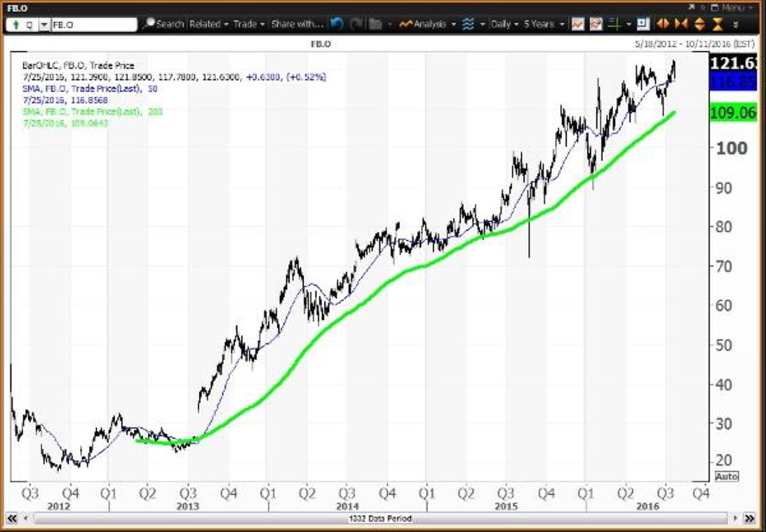
Task: Click the symbol entry field containing FB.O
Action: point(94,24)
